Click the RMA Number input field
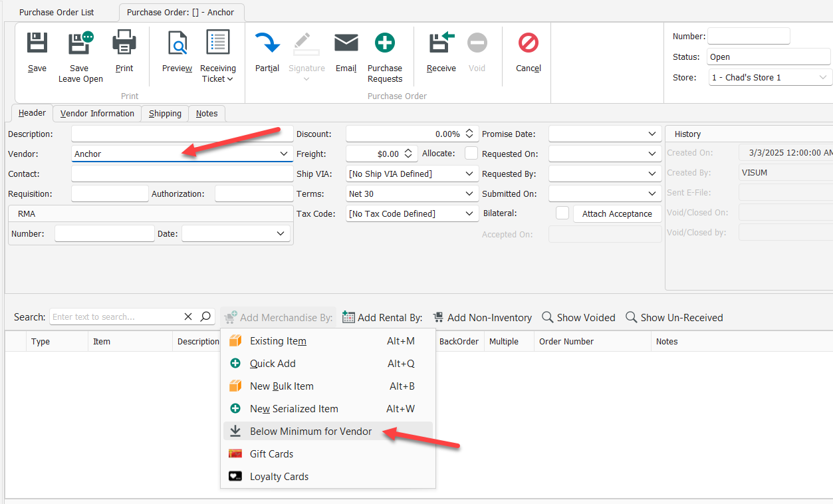Image resolution: width=833 pixels, height=504 pixels. pyautogui.click(x=104, y=234)
